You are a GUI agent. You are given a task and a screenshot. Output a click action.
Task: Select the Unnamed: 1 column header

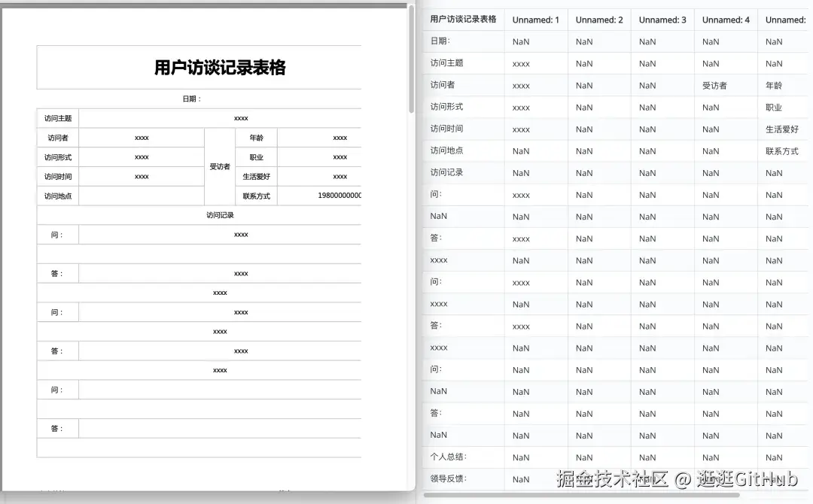[x=536, y=20]
